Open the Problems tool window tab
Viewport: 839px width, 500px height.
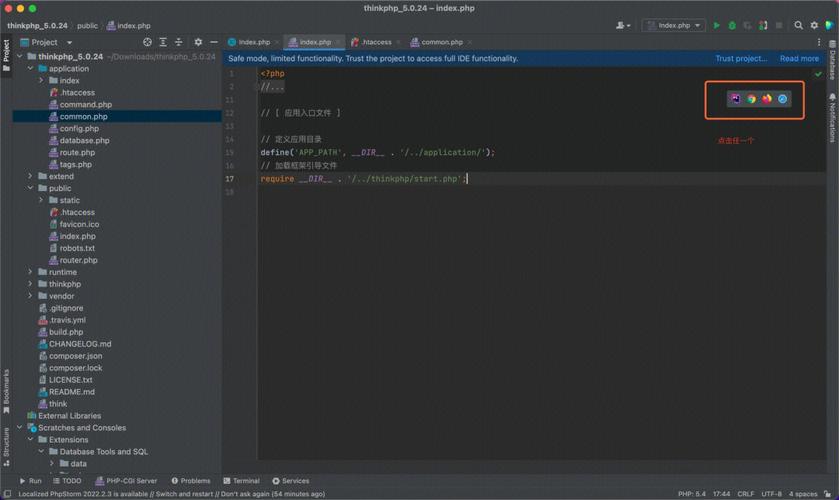(x=190, y=481)
